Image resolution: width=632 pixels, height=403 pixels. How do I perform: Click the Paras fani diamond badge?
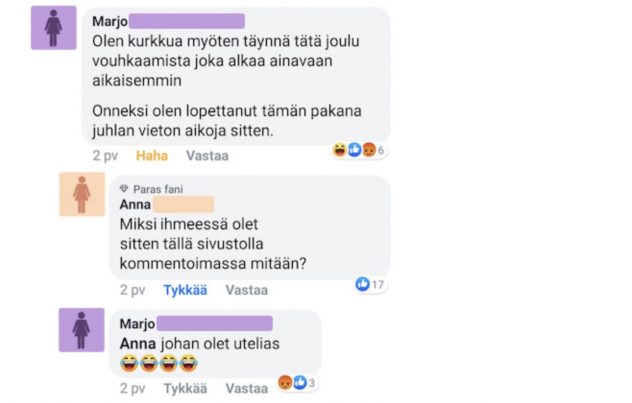click(124, 189)
